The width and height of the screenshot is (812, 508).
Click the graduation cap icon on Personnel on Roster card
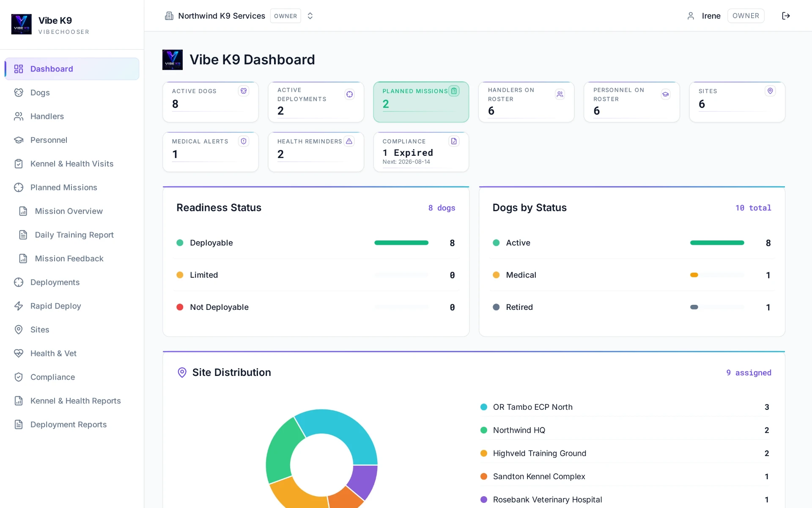(665, 94)
